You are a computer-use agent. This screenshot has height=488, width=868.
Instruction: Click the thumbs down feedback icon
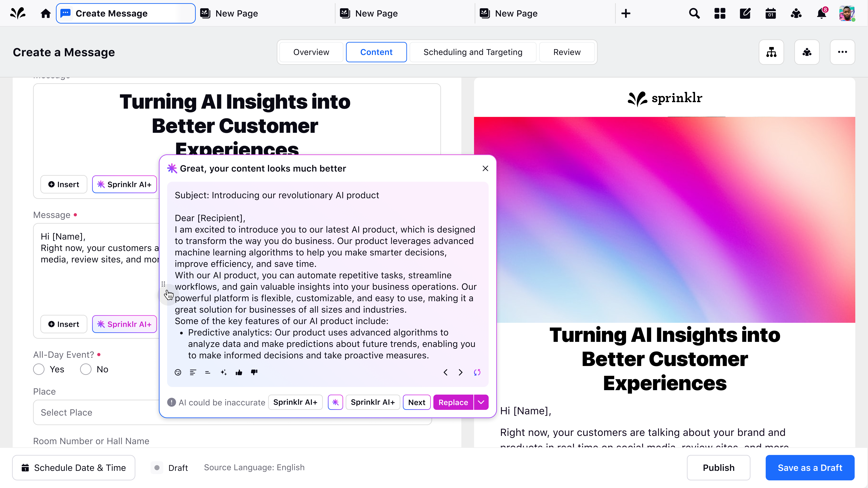point(254,372)
